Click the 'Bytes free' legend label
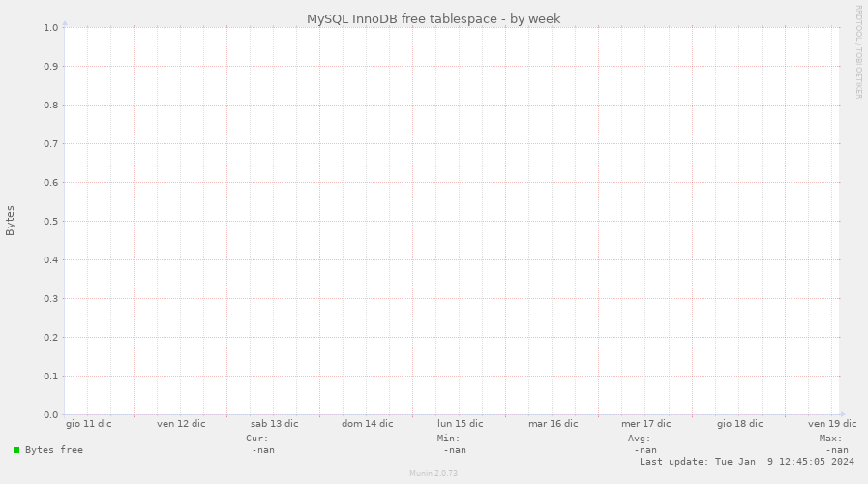 [54, 450]
